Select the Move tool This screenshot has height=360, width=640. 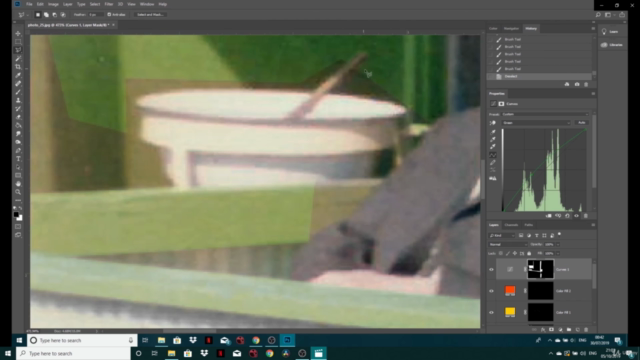coord(18,33)
